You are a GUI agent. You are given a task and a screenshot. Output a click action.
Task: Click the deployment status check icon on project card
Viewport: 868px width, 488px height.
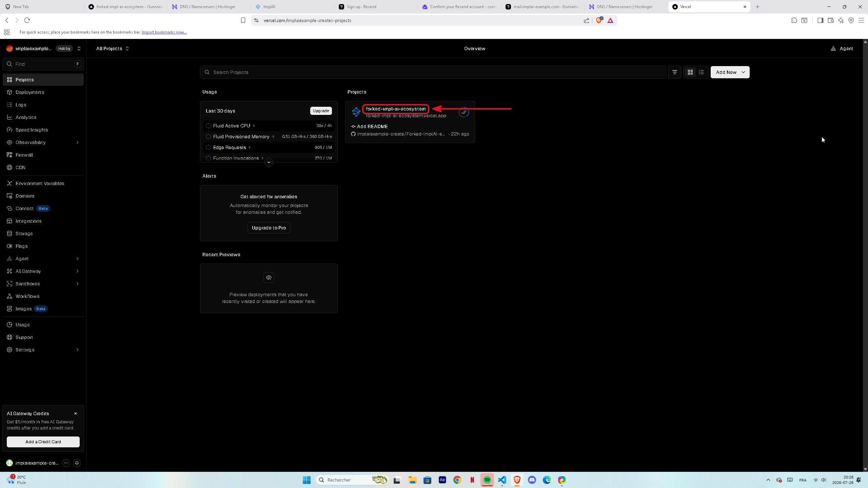click(464, 112)
